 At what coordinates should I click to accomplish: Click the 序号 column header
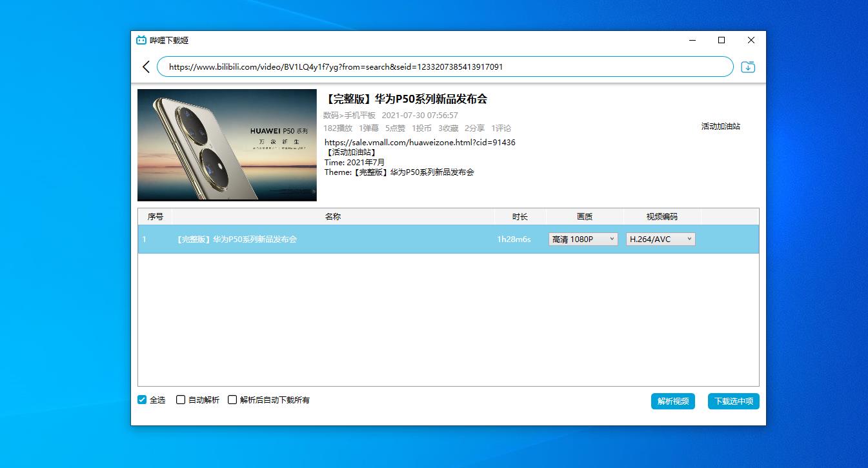tap(156, 217)
